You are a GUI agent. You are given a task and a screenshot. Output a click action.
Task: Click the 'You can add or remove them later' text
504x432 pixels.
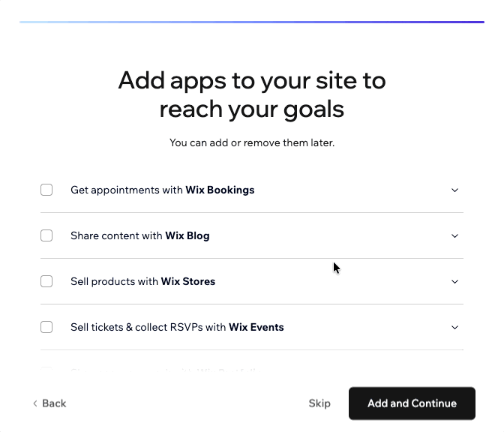(x=252, y=142)
